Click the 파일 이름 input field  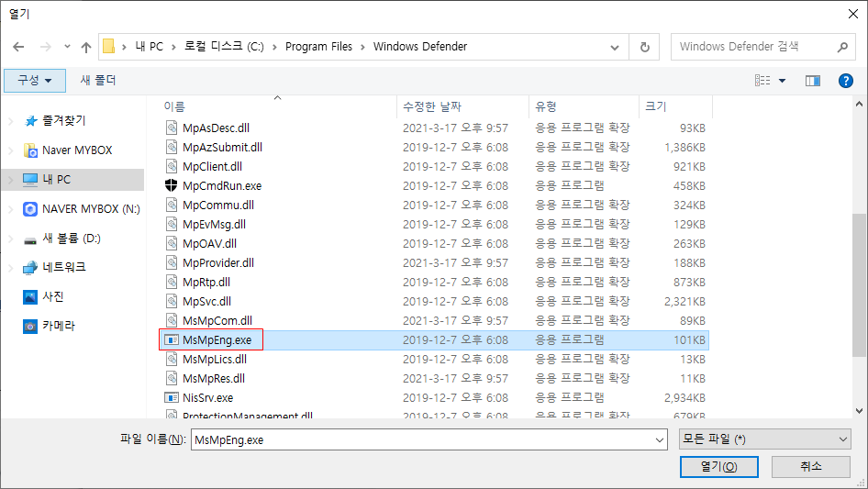(423, 439)
